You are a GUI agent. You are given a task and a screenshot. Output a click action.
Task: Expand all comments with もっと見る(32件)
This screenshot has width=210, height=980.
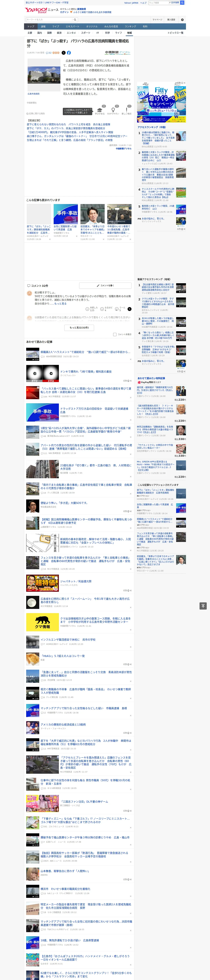point(79,327)
